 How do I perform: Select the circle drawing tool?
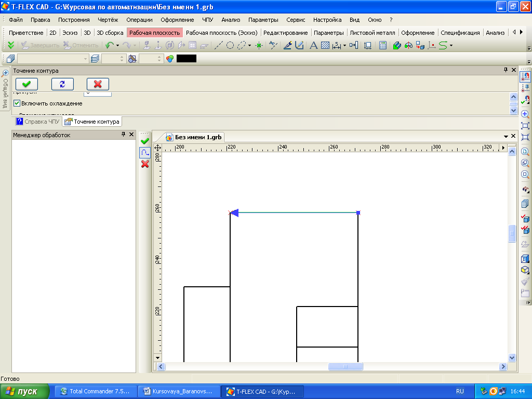coord(230,45)
